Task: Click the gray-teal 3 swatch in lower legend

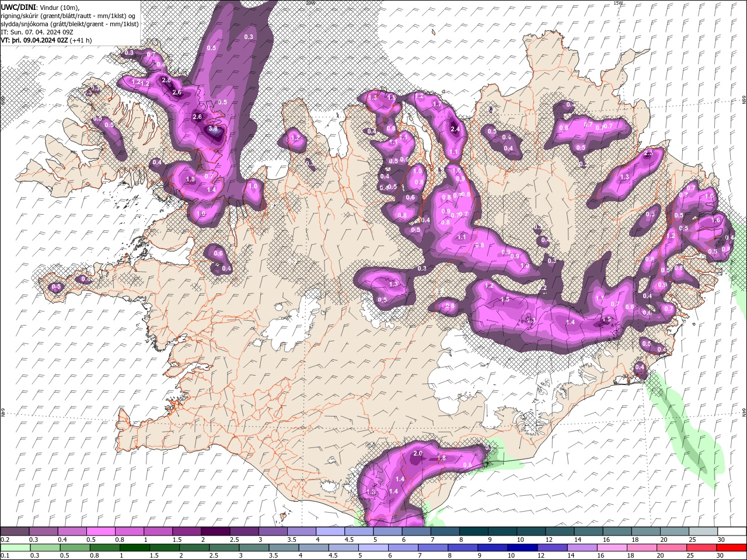Action: coord(254,548)
